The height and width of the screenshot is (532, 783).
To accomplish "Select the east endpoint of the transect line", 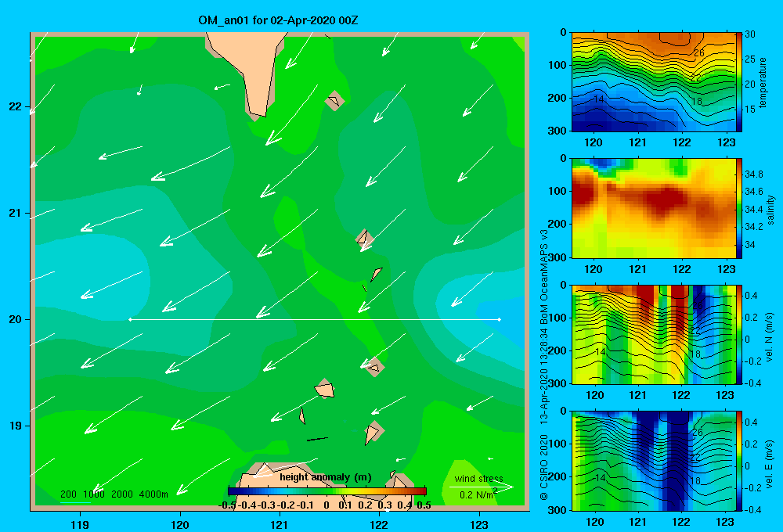I will tap(500, 319).
